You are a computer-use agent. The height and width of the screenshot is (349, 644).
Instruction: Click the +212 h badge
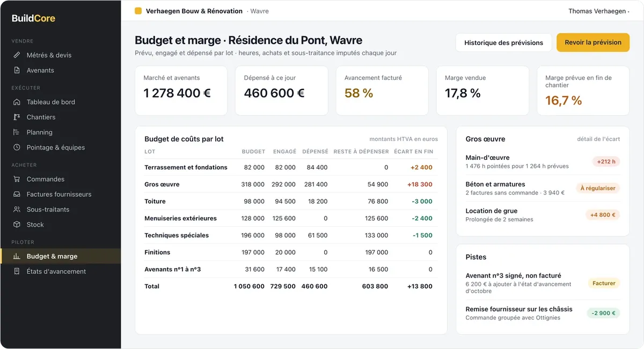pyautogui.click(x=606, y=161)
